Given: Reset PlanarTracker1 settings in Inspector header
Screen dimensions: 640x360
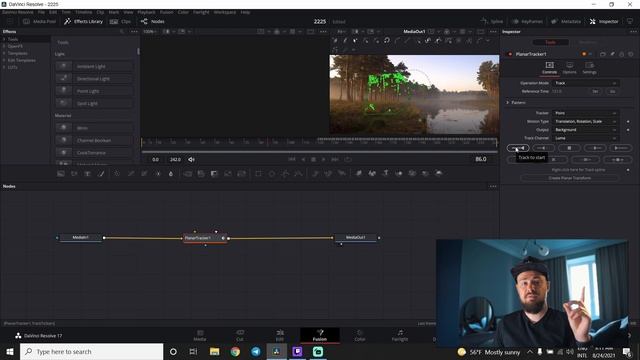Looking at the screenshot, I should 631,54.
